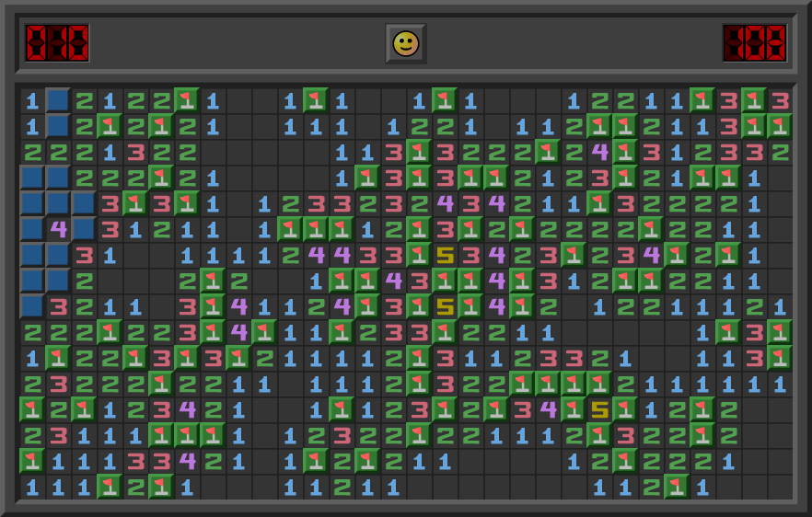The width and height of the screenshot is (812, 517).
Task: Select the leftmost flag in the top row
Action: 187,100
